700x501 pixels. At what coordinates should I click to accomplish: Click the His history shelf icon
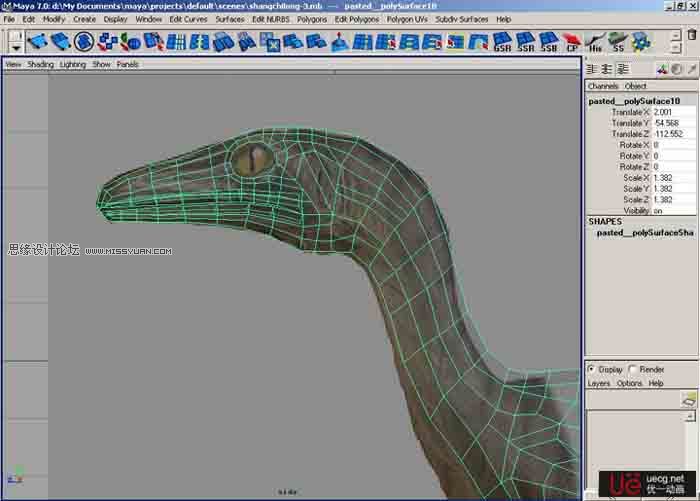(x=596, y=42)
